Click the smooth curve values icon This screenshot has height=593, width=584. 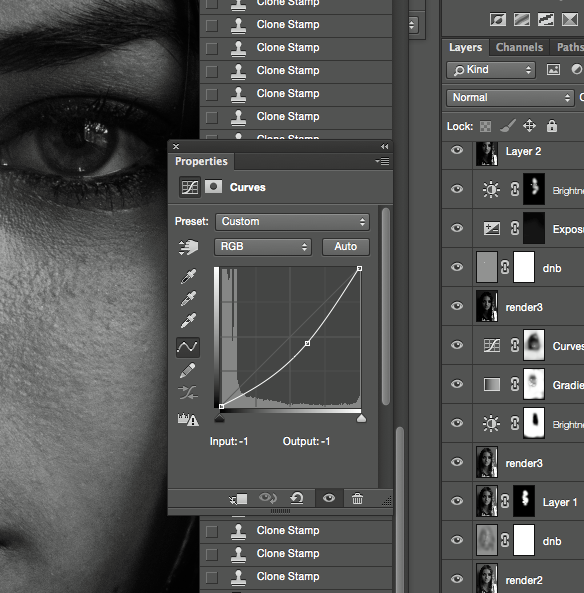pyautogui.click(x=188, y=393)
